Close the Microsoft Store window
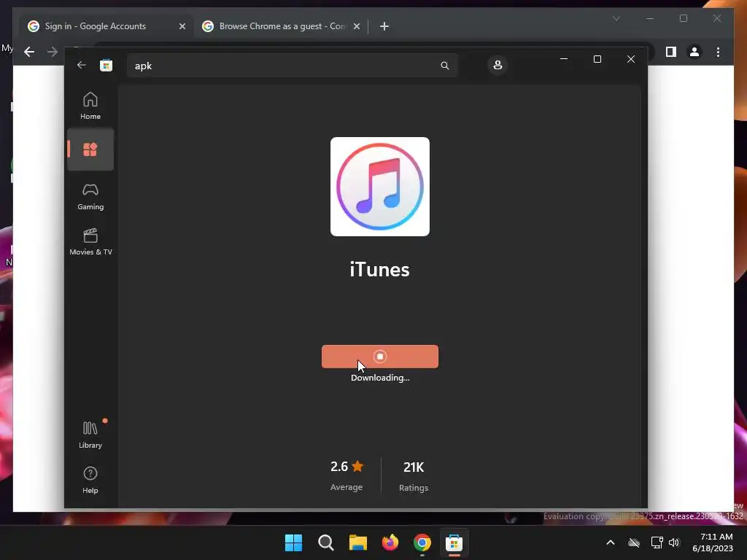 click(x=631, y=59)
